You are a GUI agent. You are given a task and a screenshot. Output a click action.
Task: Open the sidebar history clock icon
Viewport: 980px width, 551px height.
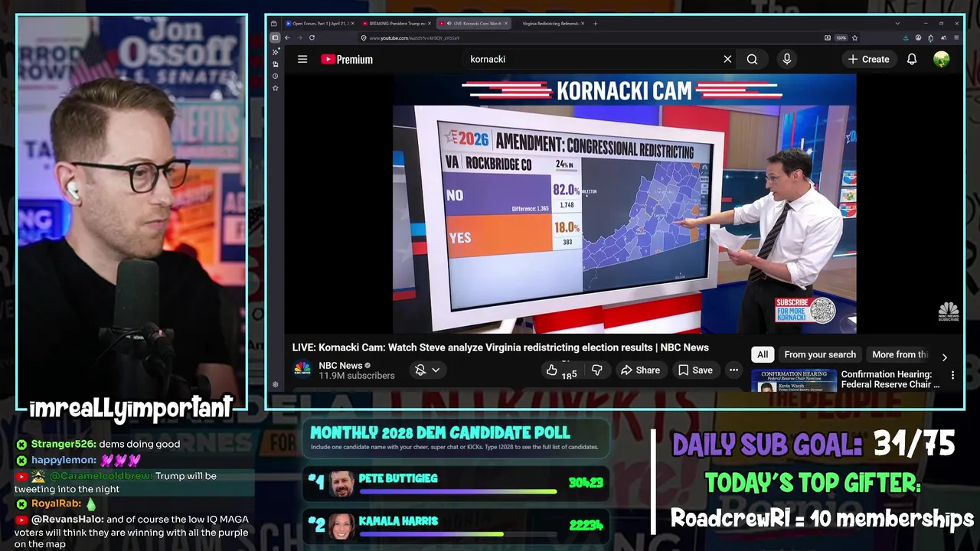275,76
